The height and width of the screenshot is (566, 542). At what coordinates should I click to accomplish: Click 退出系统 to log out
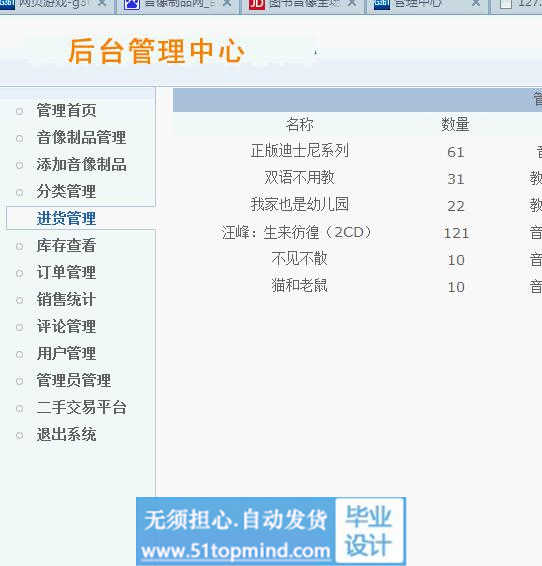click(x=66, y=435)
